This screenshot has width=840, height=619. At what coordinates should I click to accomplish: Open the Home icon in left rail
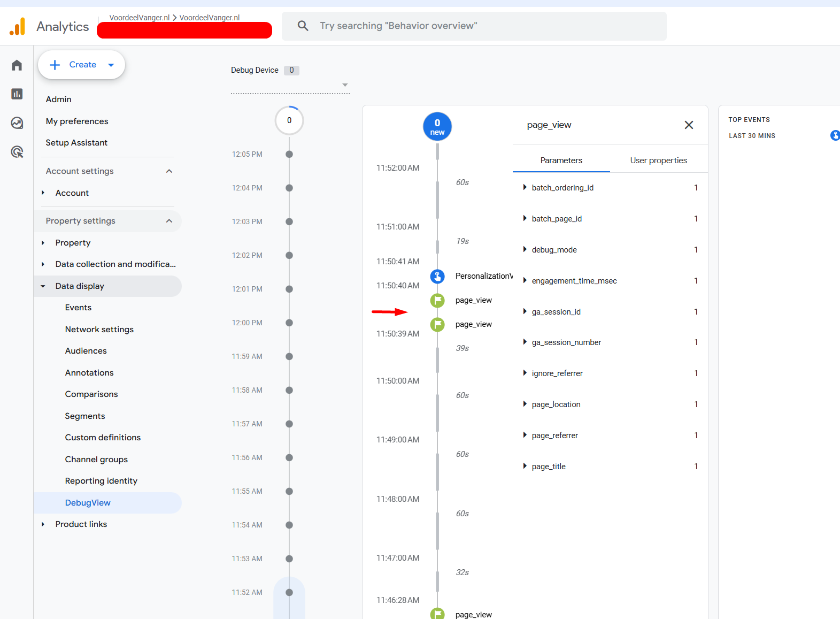tap(17, 65)
